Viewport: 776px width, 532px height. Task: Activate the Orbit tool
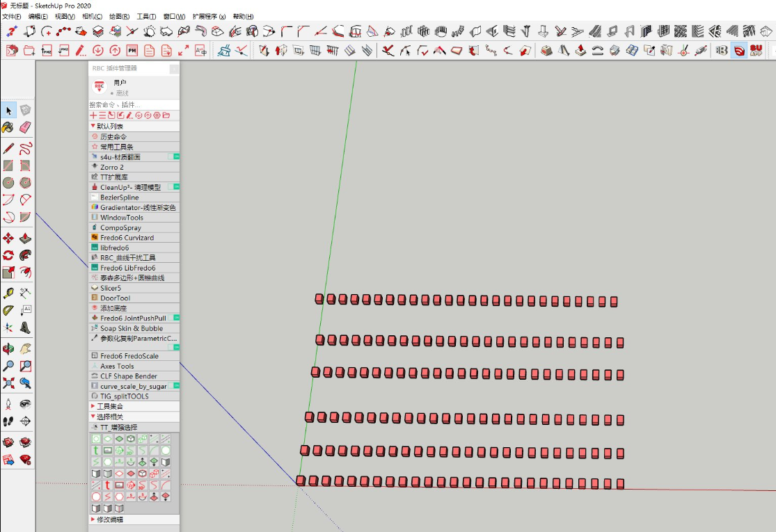coord(8,348)
